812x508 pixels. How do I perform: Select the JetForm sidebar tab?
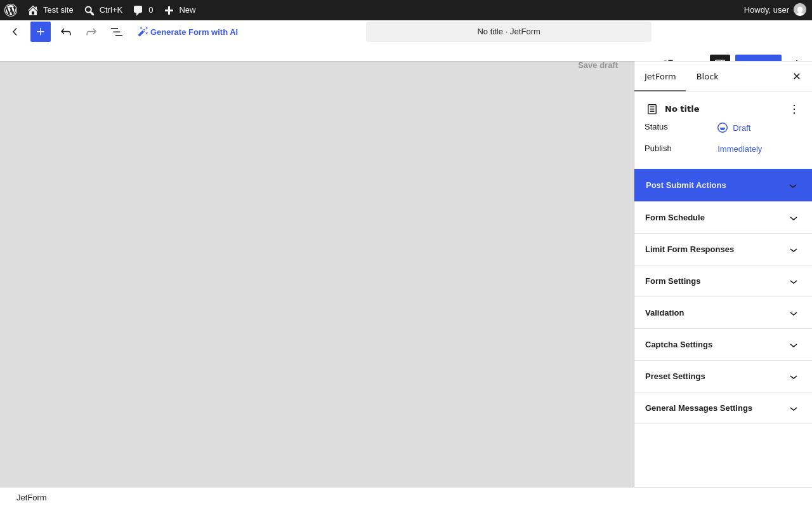(660, 76)
